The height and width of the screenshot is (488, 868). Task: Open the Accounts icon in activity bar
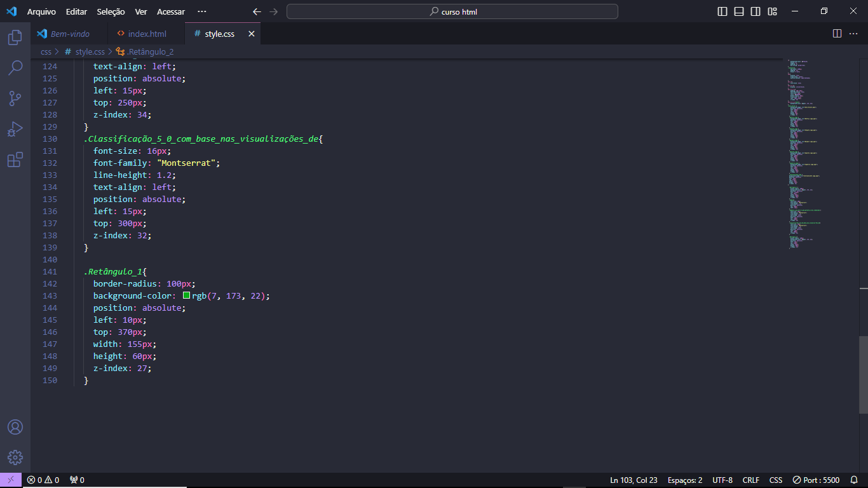point(15,427)
